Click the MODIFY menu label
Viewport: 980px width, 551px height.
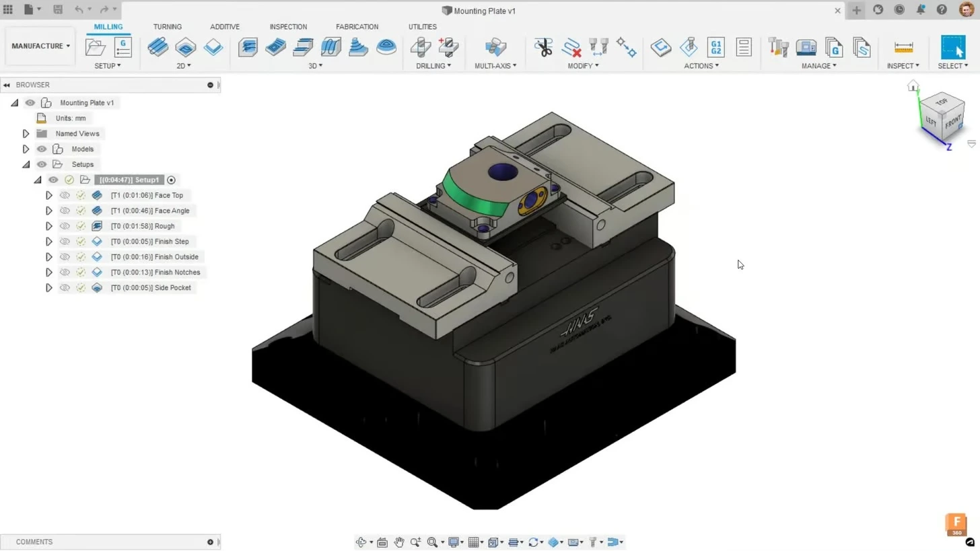pos(583,66)
